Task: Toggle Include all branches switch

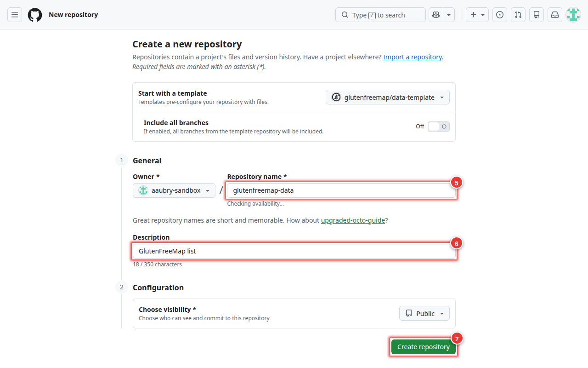Action: coord(439,126)
